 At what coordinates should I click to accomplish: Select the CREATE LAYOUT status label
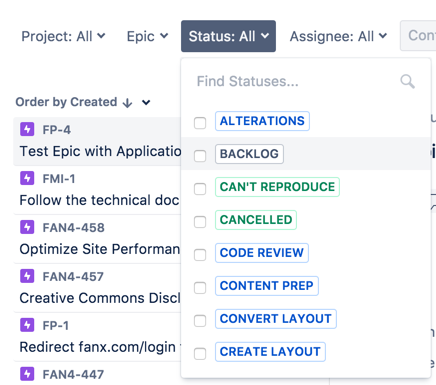(270, 352)
